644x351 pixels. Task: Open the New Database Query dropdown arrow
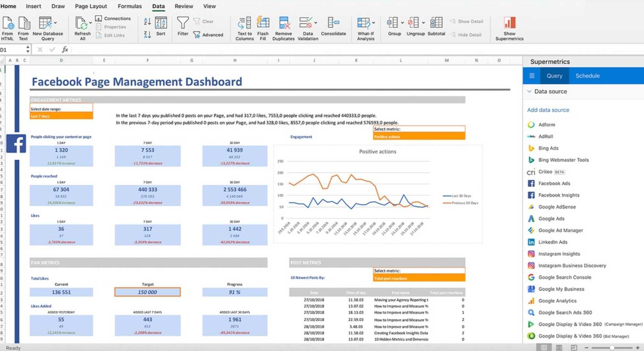pyautogui.click(x=55, y=23)
